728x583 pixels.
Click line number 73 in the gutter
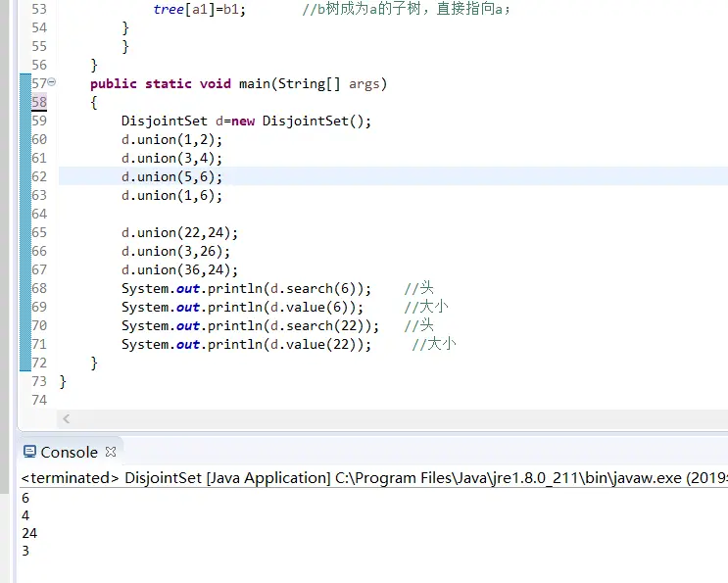(39, 381)
